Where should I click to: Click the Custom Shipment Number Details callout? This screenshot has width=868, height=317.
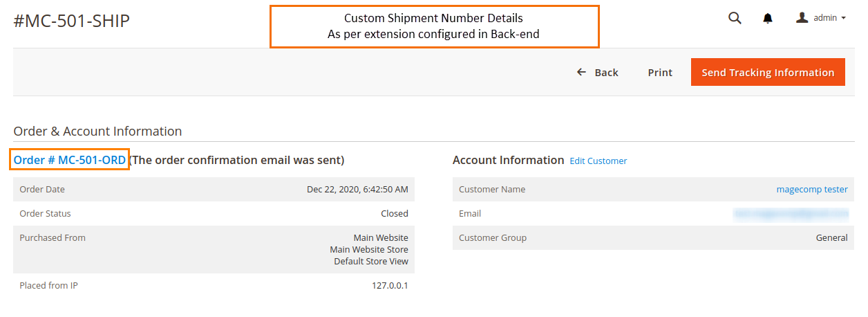coord(434,26)
